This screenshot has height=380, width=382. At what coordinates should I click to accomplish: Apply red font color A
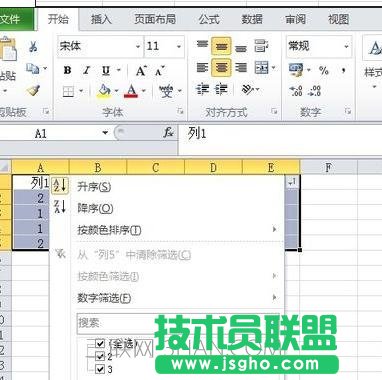click(x=132, y=91)
